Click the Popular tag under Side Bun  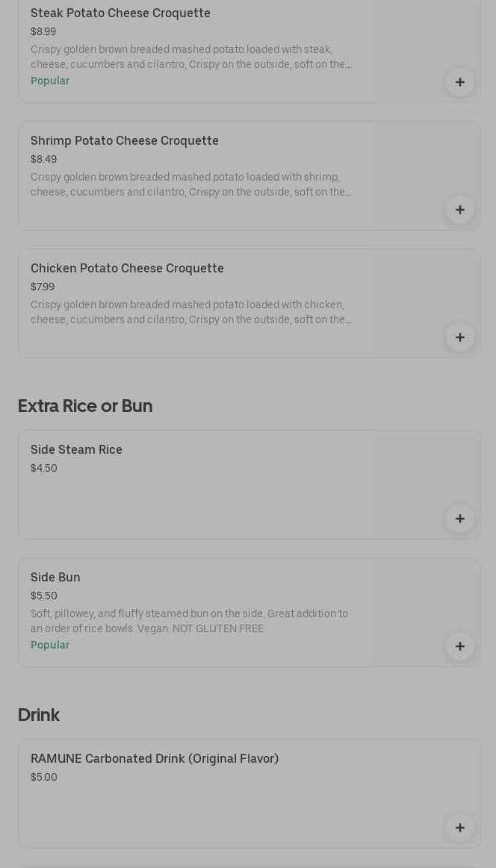pyautogui.click(x=50, y=645)
